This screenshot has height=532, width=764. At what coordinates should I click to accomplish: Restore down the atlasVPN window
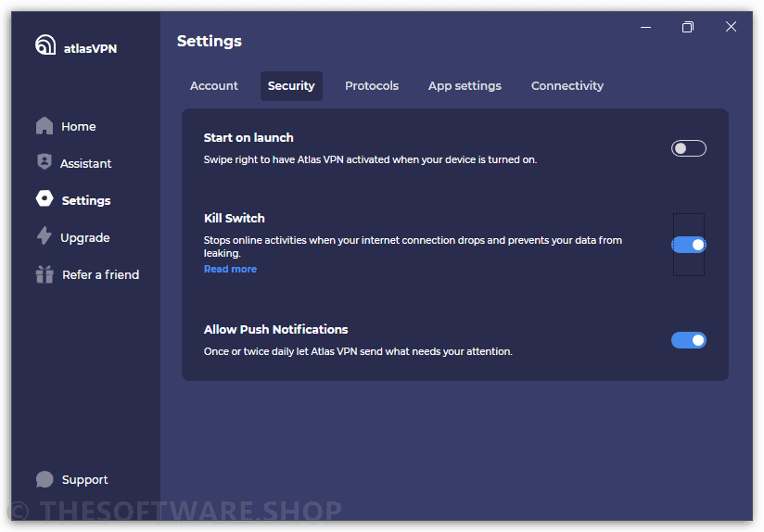click(687, 27)
